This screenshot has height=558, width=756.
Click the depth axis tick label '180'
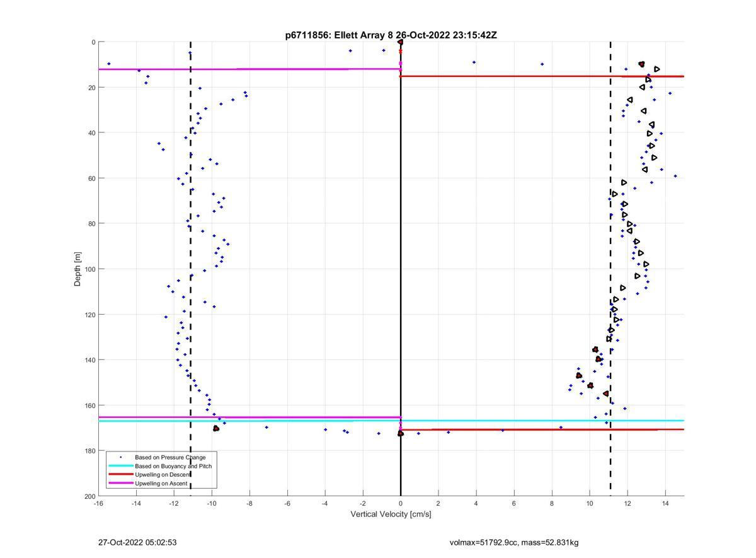click(89, 451)
